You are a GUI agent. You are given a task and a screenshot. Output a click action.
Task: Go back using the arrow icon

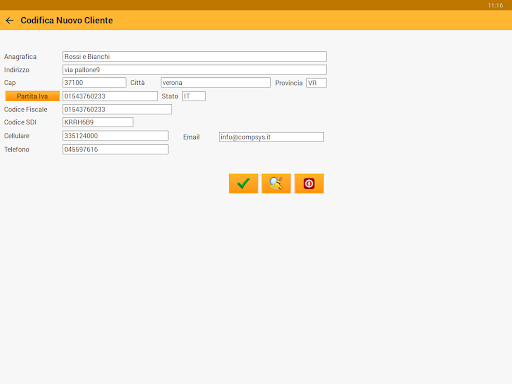point(10,21)
